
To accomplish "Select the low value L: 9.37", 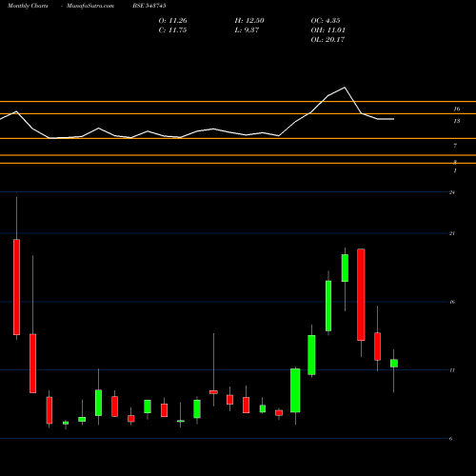I will click(x=247, y=30).
